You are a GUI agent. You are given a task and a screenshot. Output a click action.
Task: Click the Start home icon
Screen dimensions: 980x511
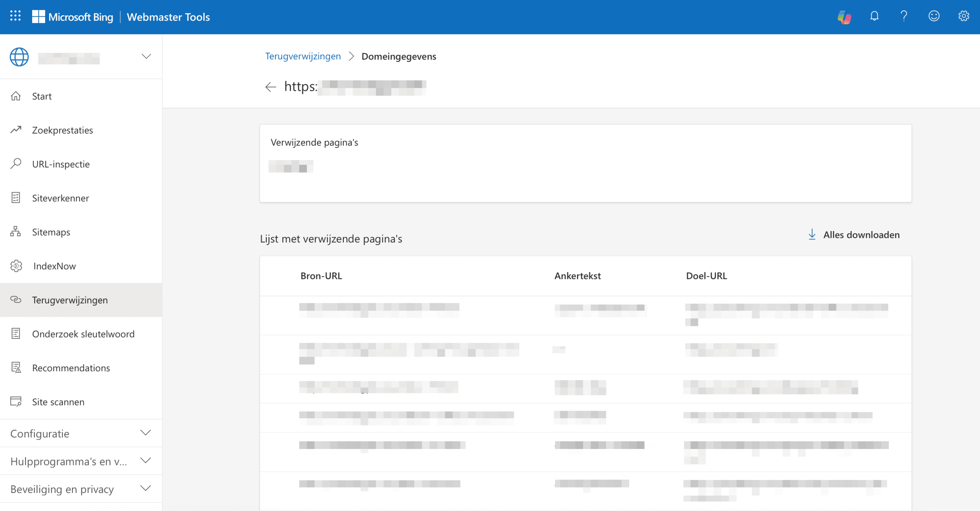click(16, 96)
